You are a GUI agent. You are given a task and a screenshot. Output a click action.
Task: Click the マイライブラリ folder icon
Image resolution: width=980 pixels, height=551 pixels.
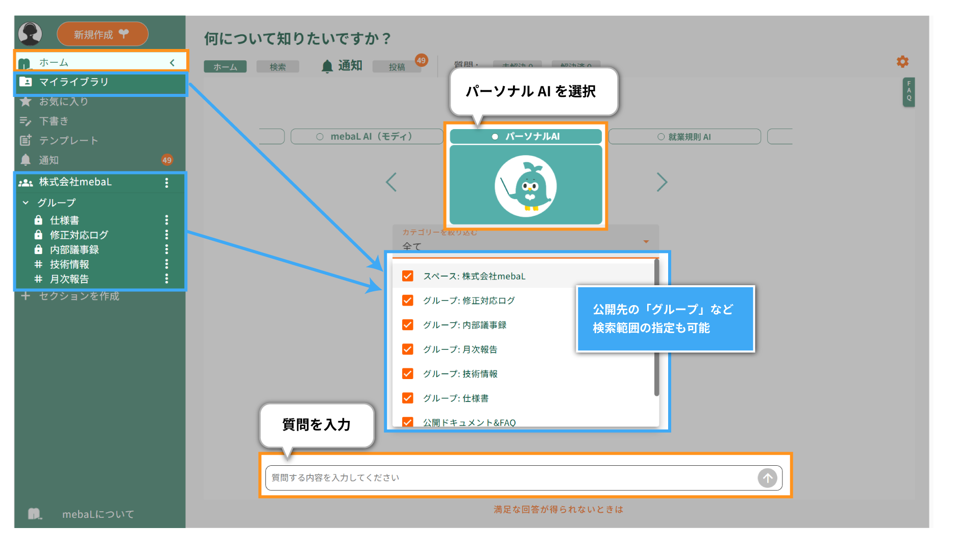26,82
